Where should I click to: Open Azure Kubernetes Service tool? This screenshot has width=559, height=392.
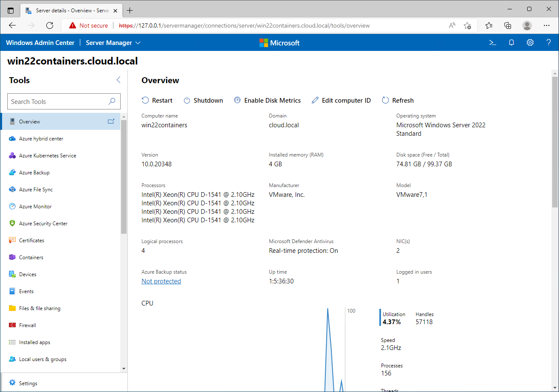[x=47, y=156]
